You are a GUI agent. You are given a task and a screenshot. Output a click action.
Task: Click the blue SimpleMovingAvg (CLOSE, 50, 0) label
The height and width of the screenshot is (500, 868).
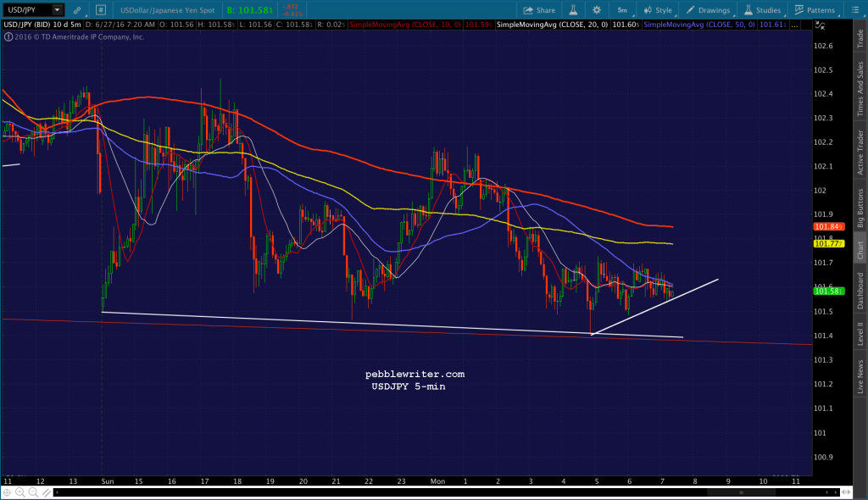pos(699,25)
